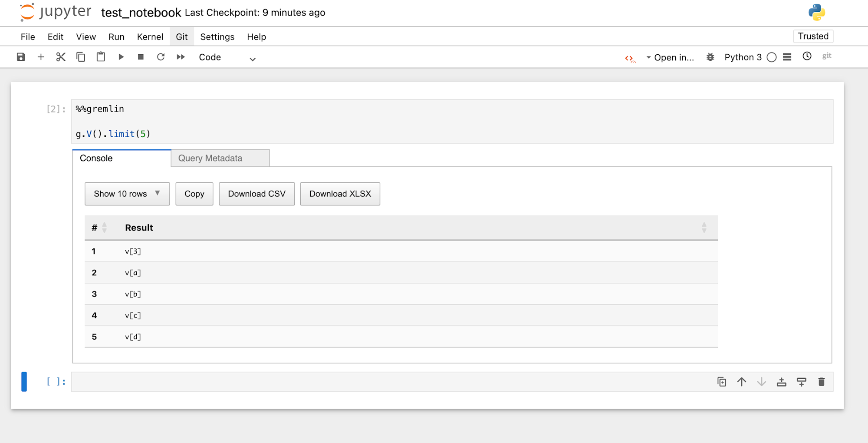The height and width of the screenshot is (443, 868).
Task: Restart kernel and run all cells
Action: click(x=181, y=57)
